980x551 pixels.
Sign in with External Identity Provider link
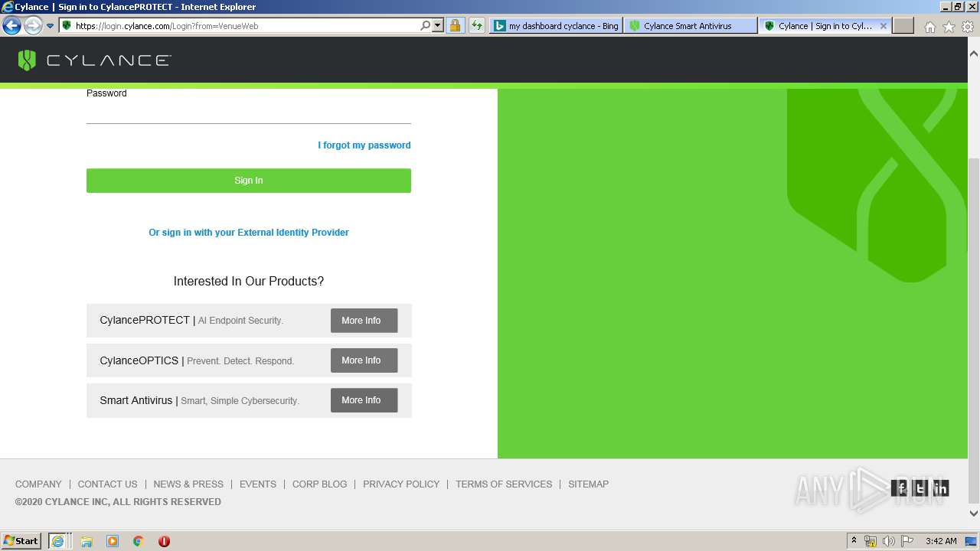[249, 233]
